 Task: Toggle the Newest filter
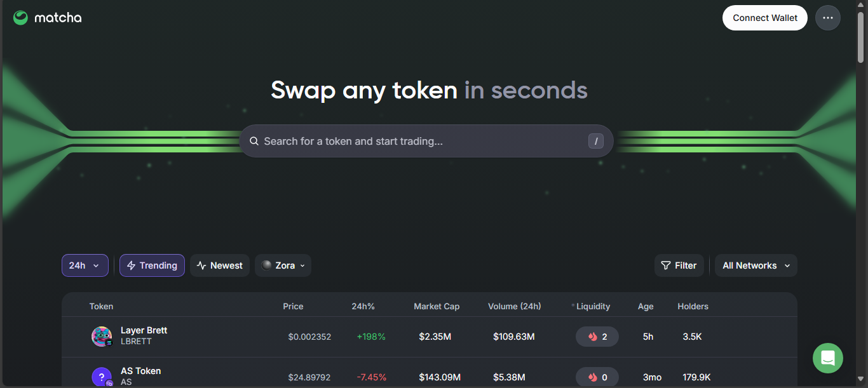pyautogui.click(x=220, y=265)
